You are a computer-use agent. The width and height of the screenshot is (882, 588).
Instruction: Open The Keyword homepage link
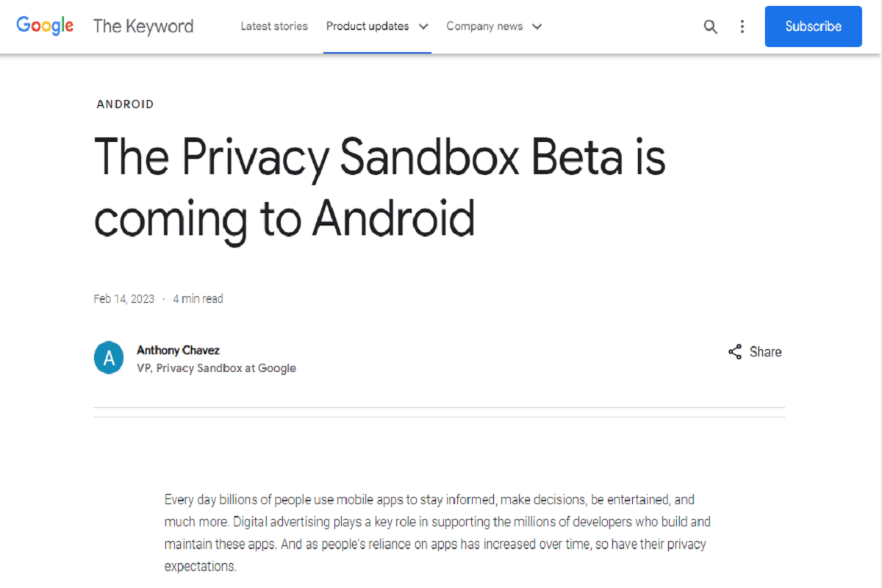point(143,26)
